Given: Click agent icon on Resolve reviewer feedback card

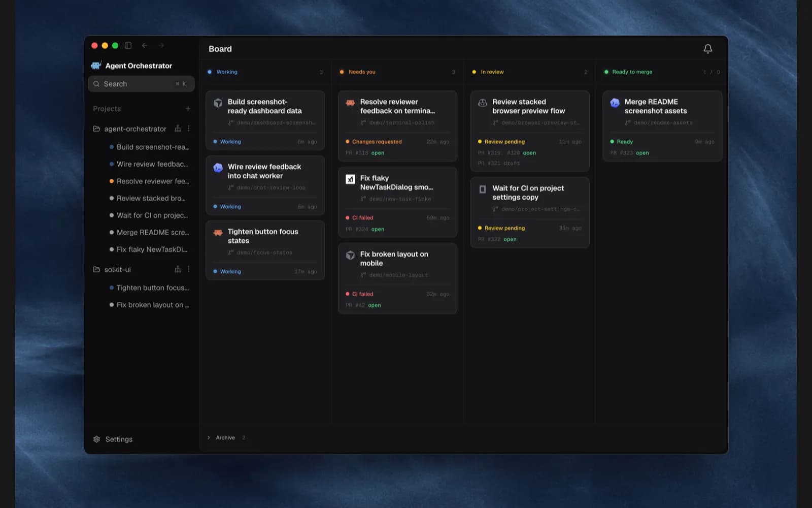Looking at the screenshot, I should [x=350, y=103].
